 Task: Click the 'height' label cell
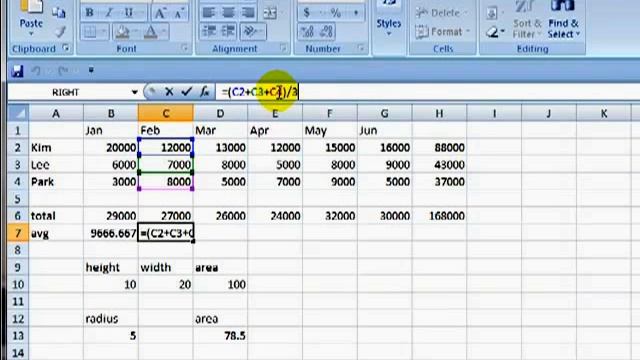111,267
